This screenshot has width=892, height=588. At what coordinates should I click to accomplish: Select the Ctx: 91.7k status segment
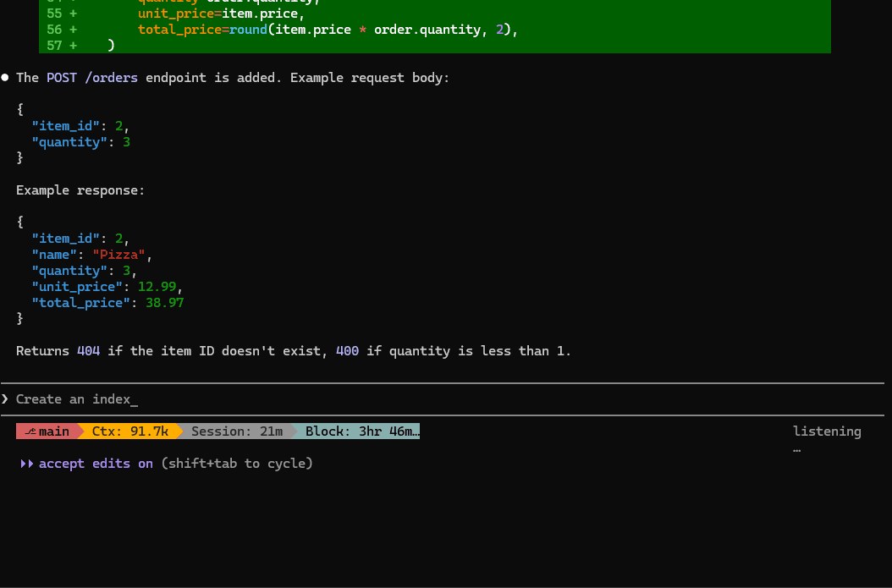click(x=129, y=431)
